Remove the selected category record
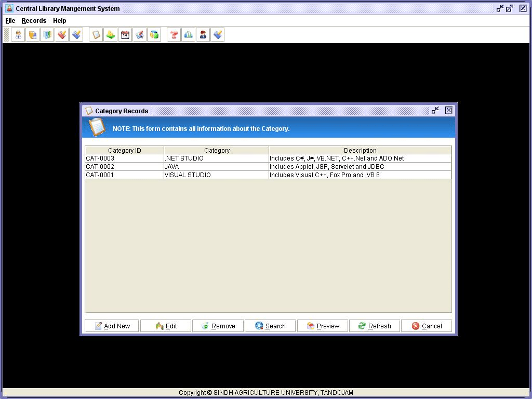The width and height of the screenshot is (532, 399). (218, 326)
